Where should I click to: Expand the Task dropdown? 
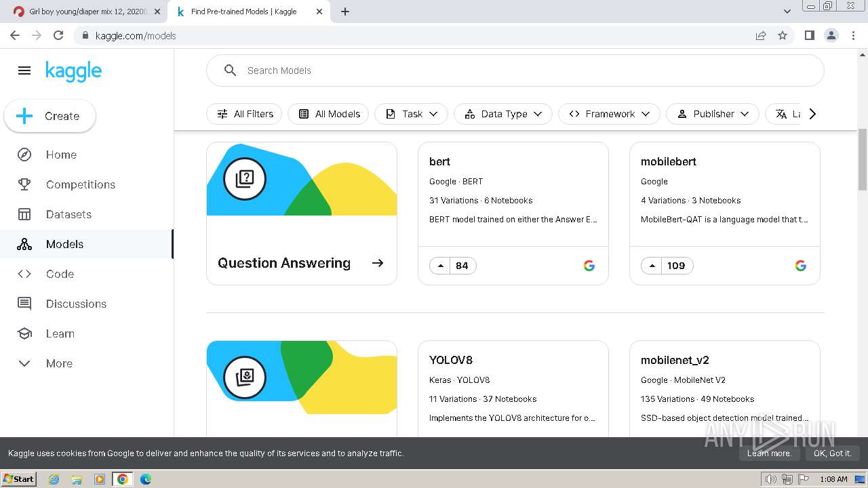(411, 114)
